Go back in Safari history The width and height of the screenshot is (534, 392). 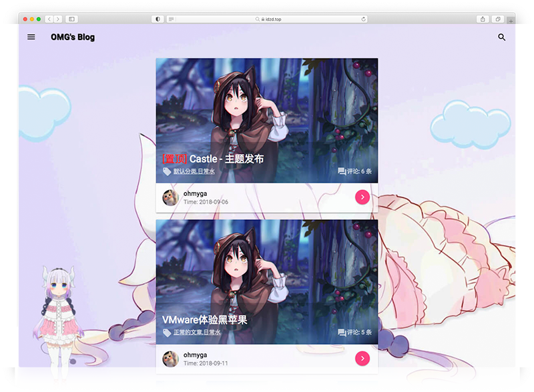pyautogui.click(x=49, y=19)
